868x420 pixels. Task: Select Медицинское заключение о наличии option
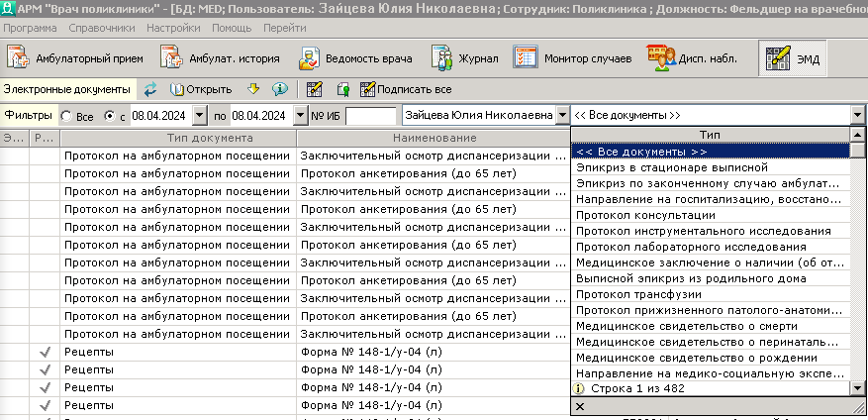(711, 262)
